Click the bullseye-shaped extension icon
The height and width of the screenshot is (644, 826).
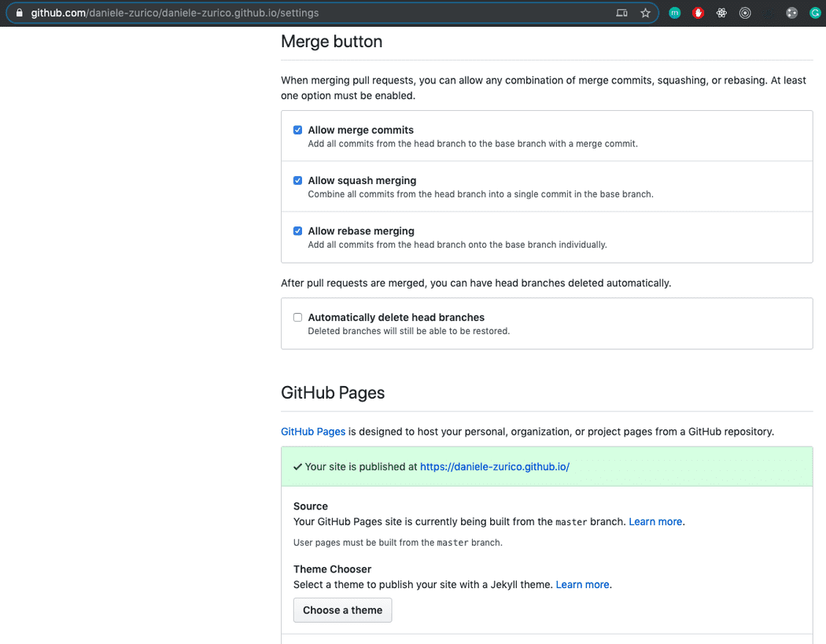pos(745,13)
